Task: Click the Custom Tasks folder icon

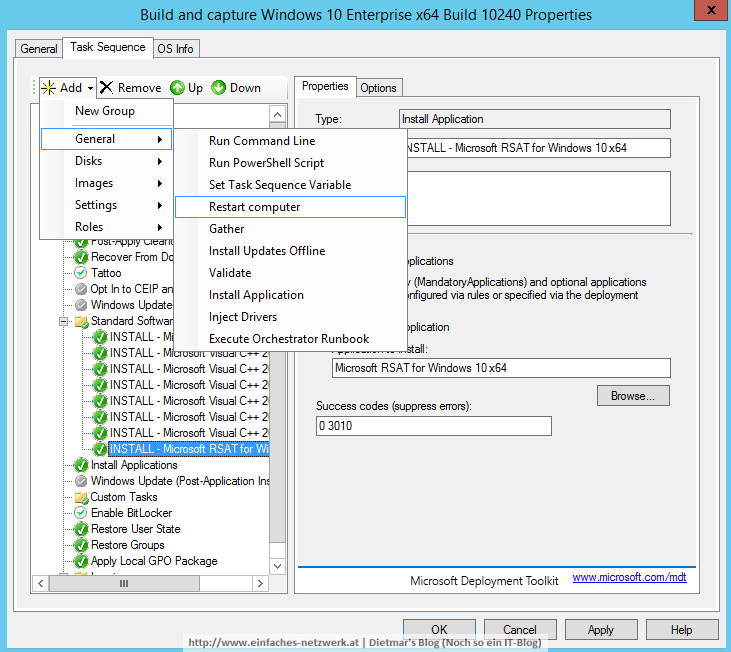Action: [81, 497]
